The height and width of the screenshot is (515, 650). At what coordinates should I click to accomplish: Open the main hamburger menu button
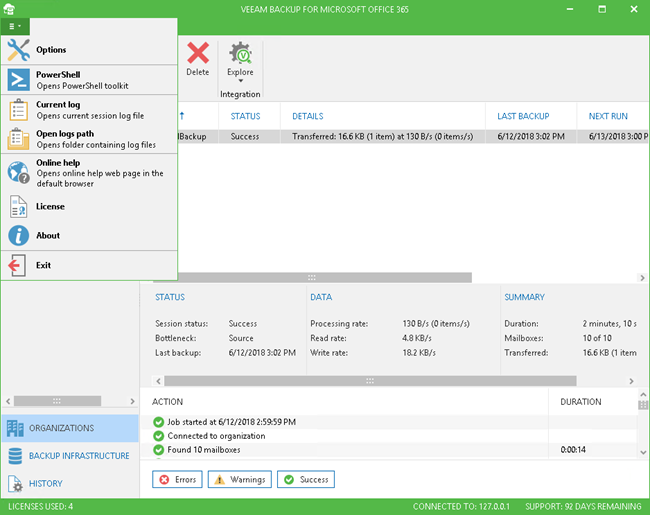click(x=15, y=26)
